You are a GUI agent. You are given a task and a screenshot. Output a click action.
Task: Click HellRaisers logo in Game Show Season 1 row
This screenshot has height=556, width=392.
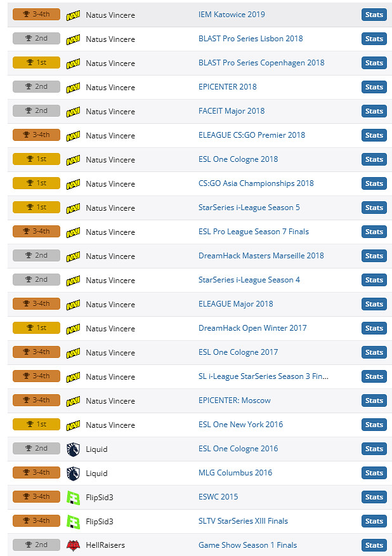(x=73, y=545)
